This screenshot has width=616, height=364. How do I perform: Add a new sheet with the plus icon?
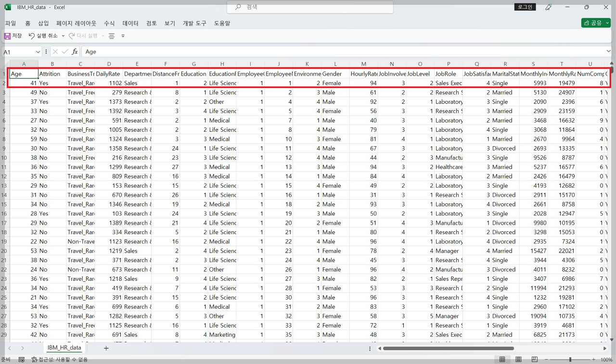(106, 348)
